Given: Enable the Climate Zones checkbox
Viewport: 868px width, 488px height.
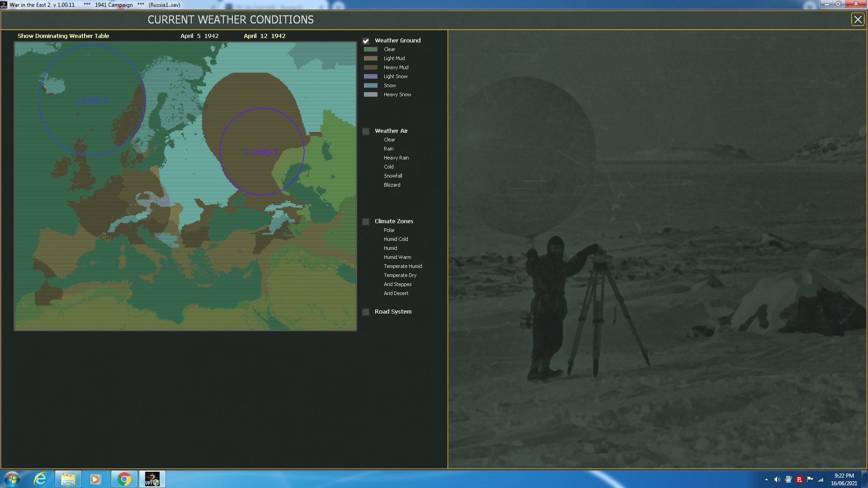Looking at the screenshot, I should point(366,221).
